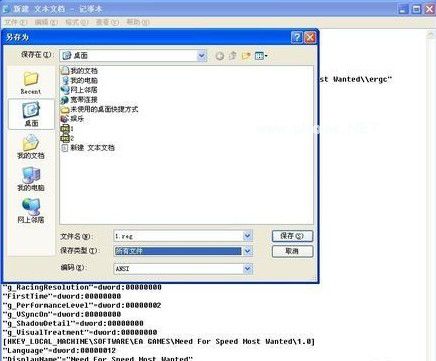Open the 文件 menu in Notepad
Viewport: 436px width, 361px height.
(x=15, y=22)
